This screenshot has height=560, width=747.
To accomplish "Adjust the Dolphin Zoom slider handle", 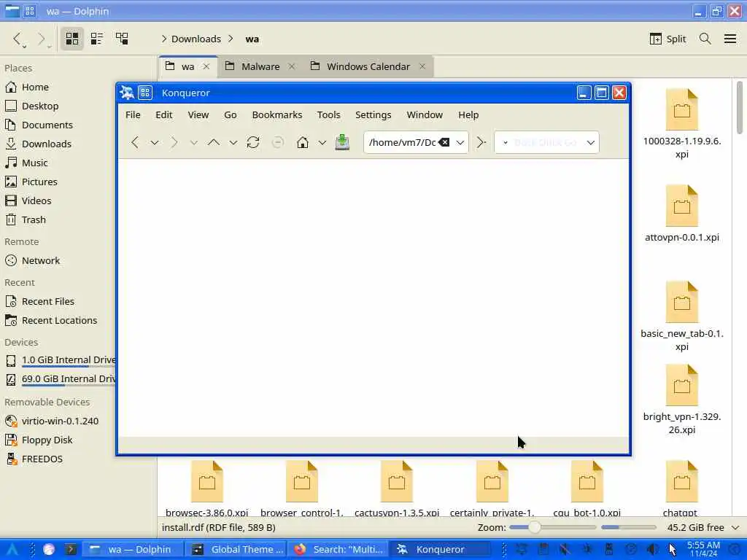I will pos(535,527).
